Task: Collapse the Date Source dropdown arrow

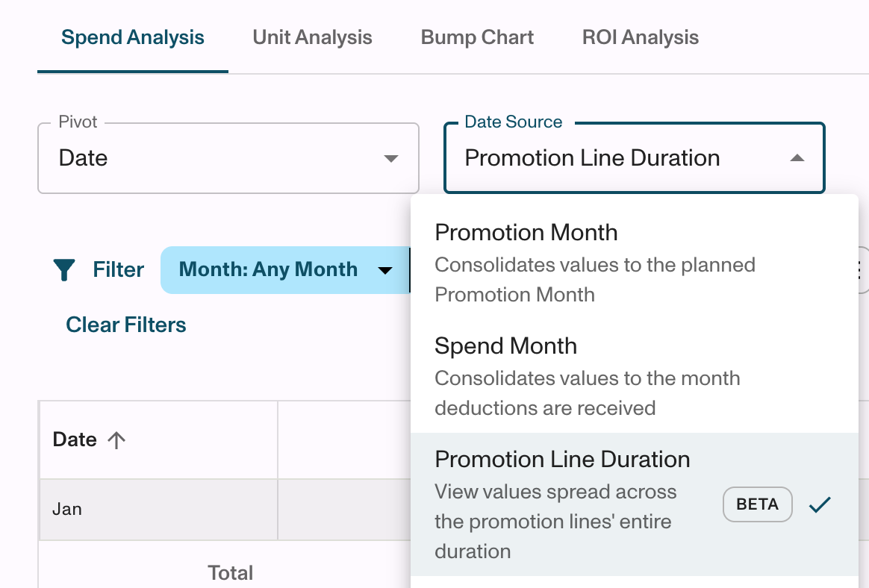Action: pyautogui.click(x=797, y=158)
